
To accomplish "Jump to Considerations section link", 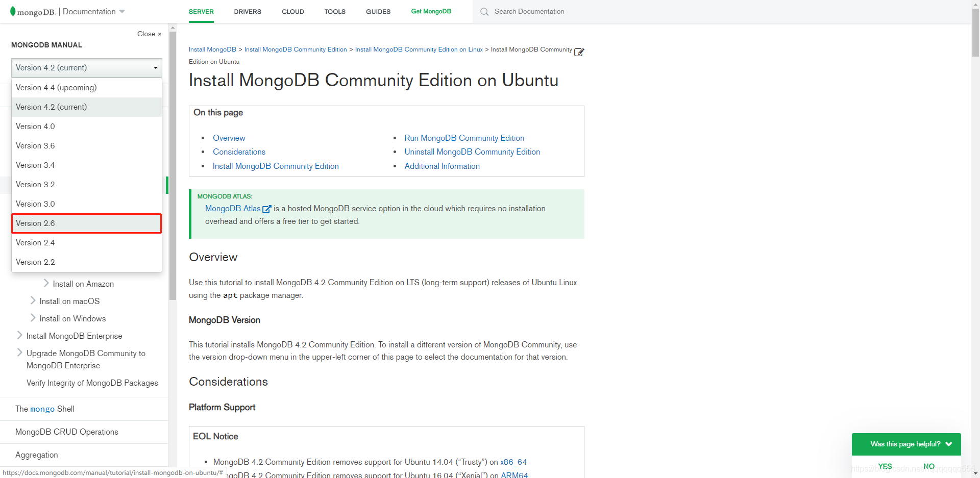I will tap(239, 152).
